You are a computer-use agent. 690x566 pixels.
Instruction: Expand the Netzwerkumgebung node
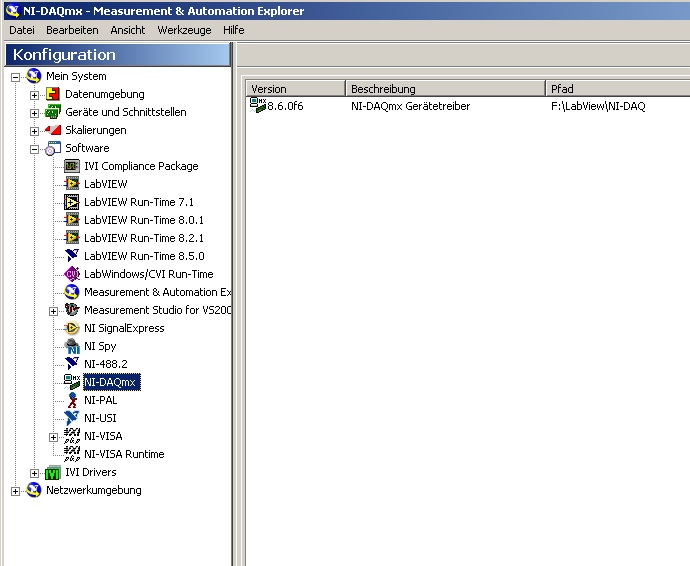(15, 491)
